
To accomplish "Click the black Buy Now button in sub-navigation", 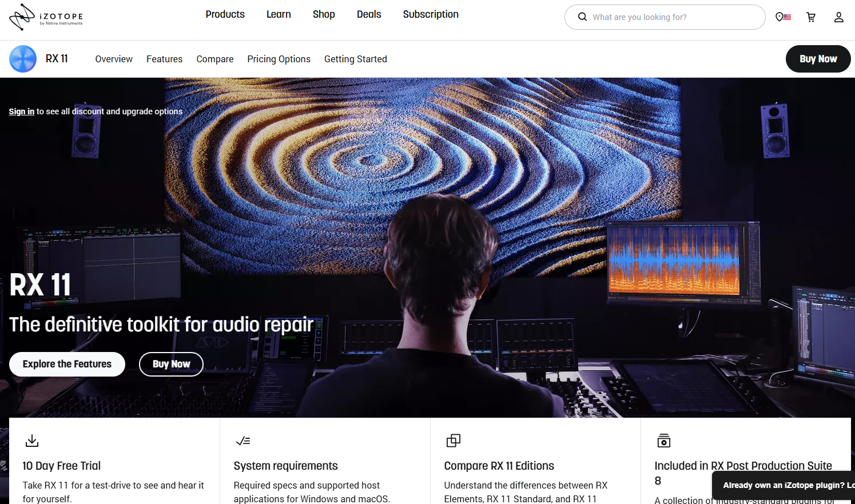I will pos(818,59).
